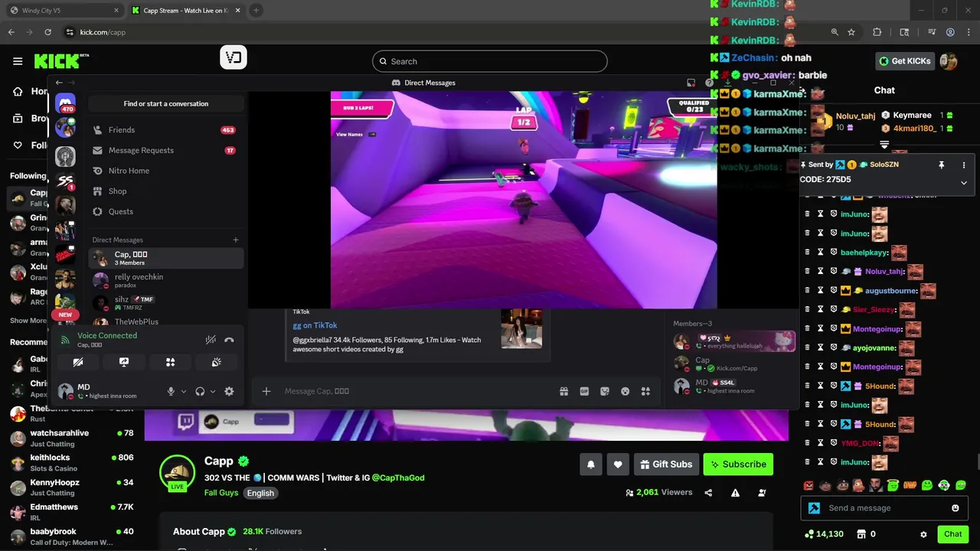980x551 pixels.
Task: Open baabybrook channel in sidebar
Action: coord(71,536)
